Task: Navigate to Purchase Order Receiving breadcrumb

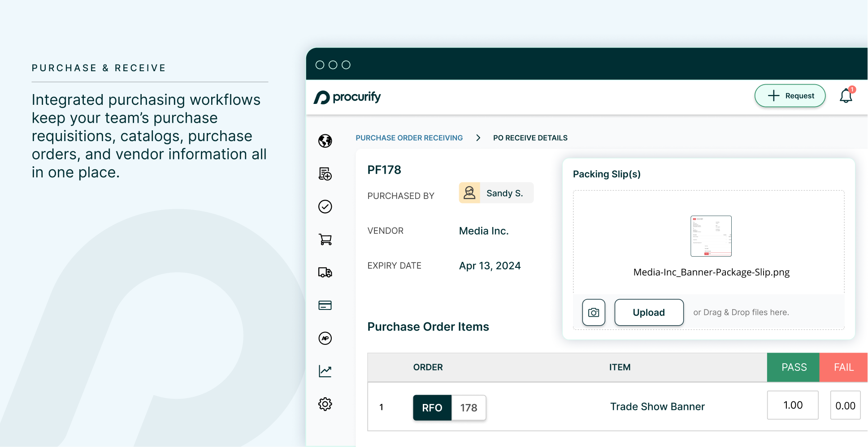Action: (x=409, y=138)
